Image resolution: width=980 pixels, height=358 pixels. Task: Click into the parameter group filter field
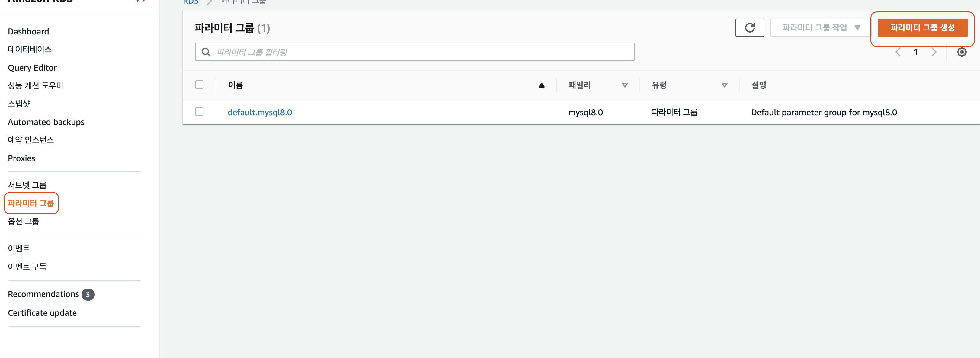tap(380, 52)
